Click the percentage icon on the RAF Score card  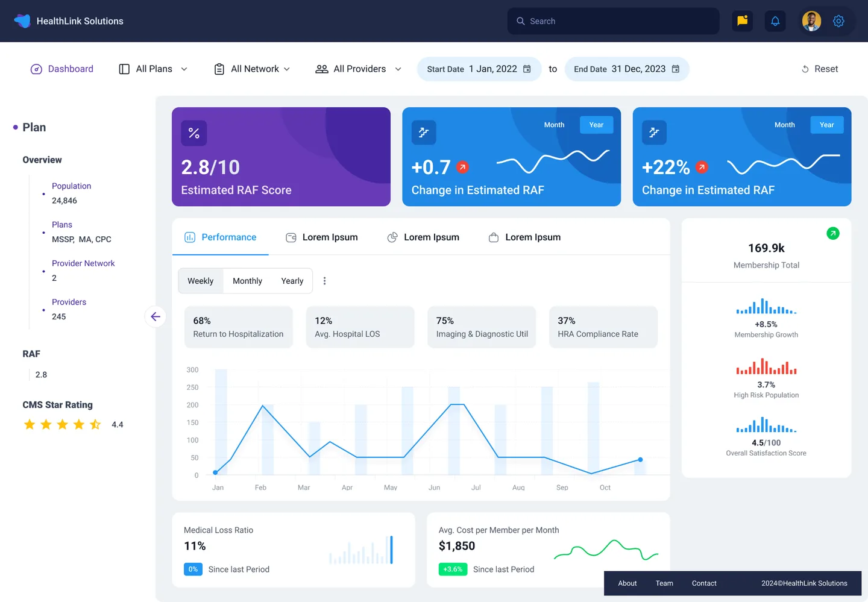(193, 133)
